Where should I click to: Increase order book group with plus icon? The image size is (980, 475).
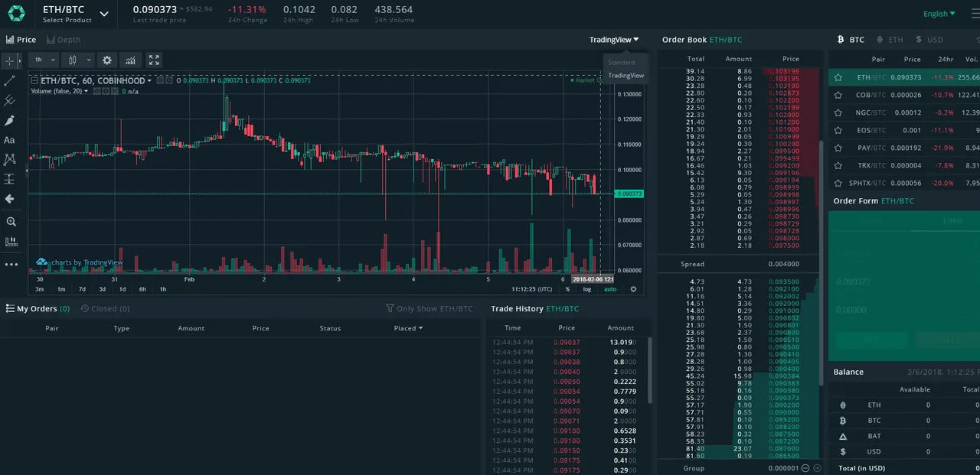pos(818,468)
